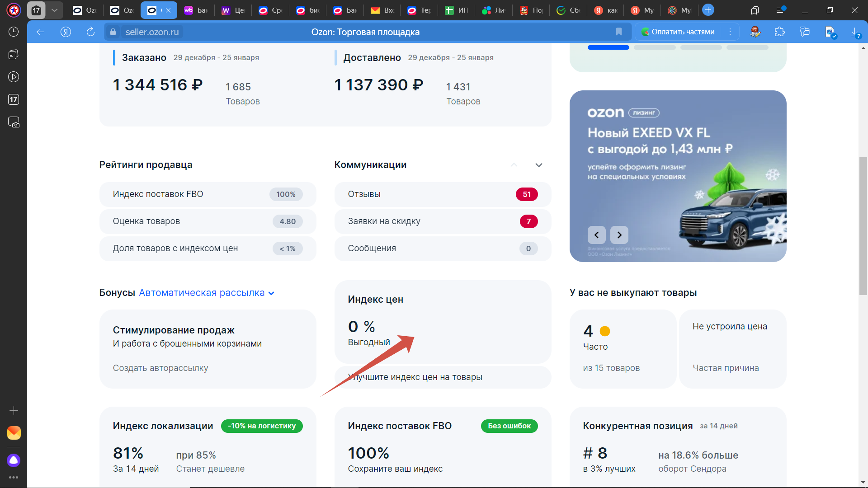Show previous leasing banner with left arrow

coord(596,235)
